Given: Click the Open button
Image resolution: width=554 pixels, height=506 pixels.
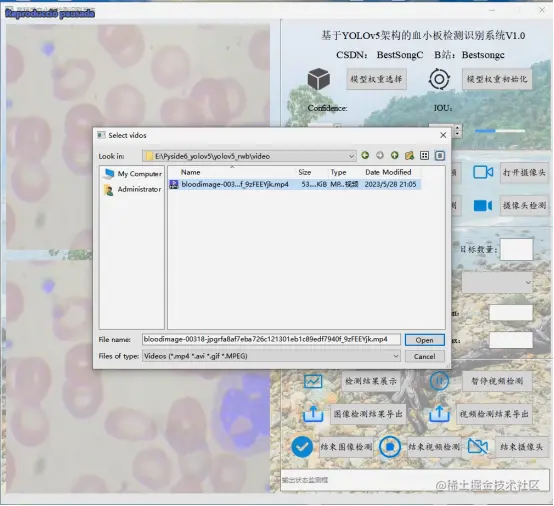Looking at the screenshot, I should [424, 340].
